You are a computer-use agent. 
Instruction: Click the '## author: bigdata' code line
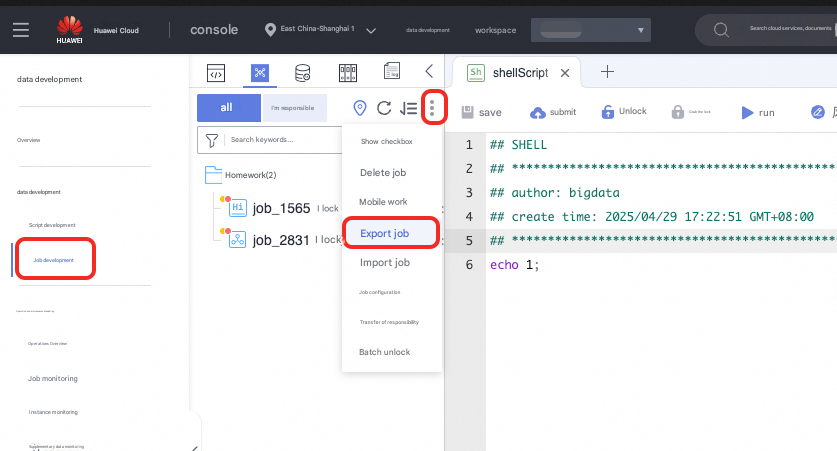point(555,193)
